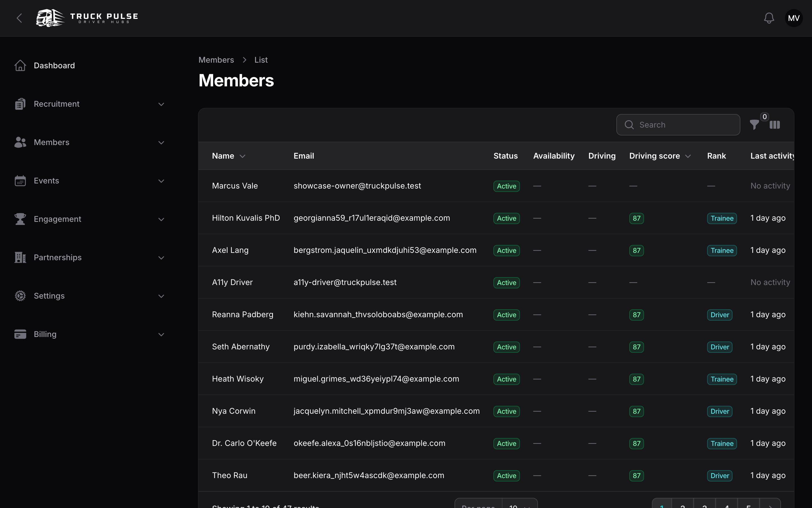Select Recruitment in the sidebar

tap(56, 104)
